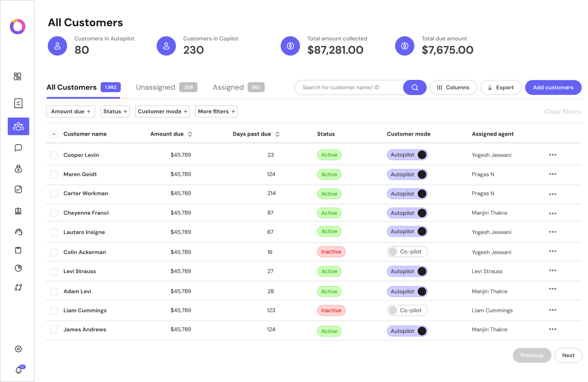Open the chat messages icon in sidebar
588x382 pixels.
click(x=18, y=147)
